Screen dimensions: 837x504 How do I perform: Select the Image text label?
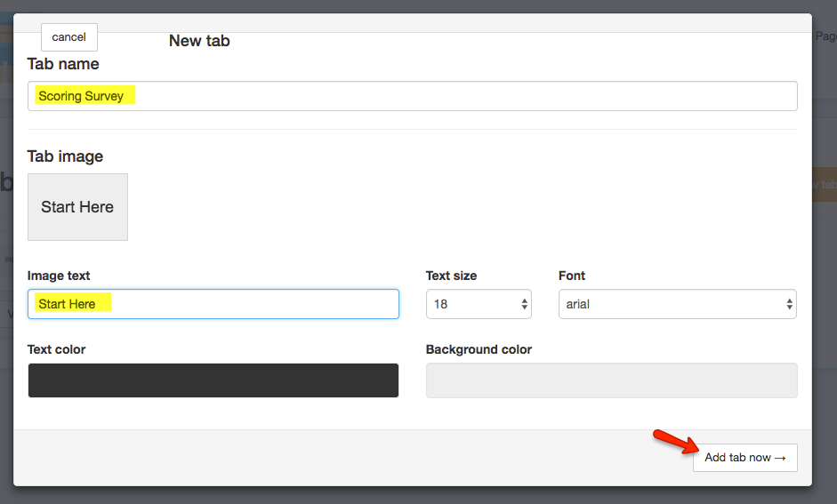(x=59, y=276)
